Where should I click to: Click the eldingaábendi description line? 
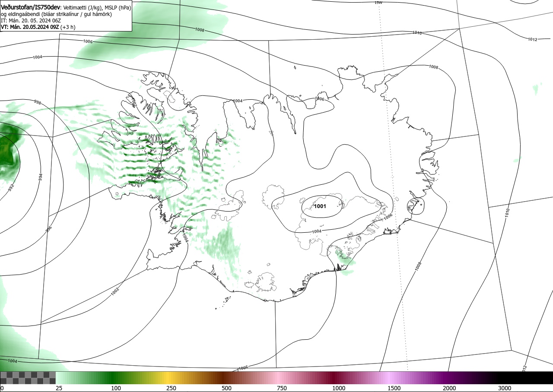56,14
